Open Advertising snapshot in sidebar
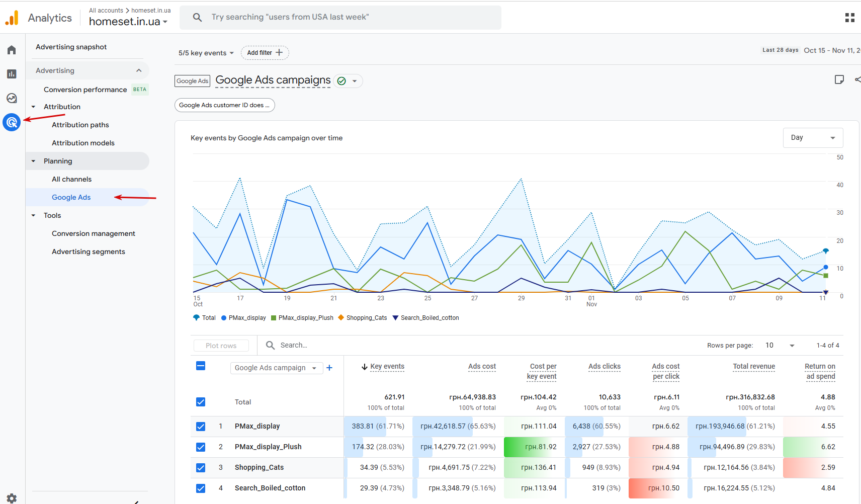The image size is (861, 504). pos(71,47)
